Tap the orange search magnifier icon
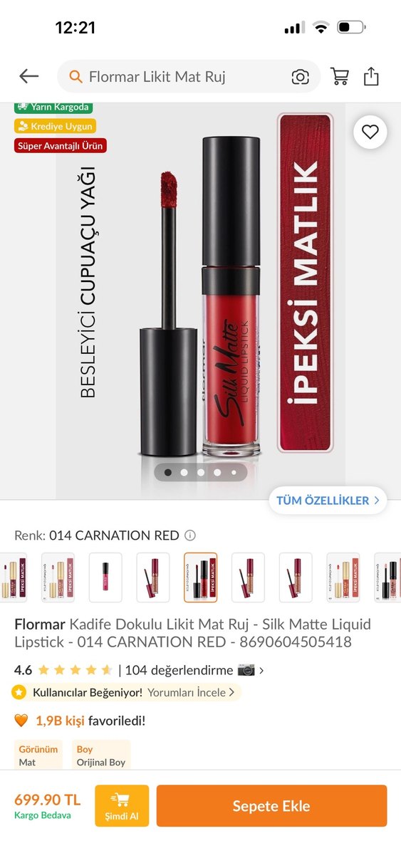Image resolution: width=401 pixels, height=868 pixels. pyautogui.click(x=75, y=77)
